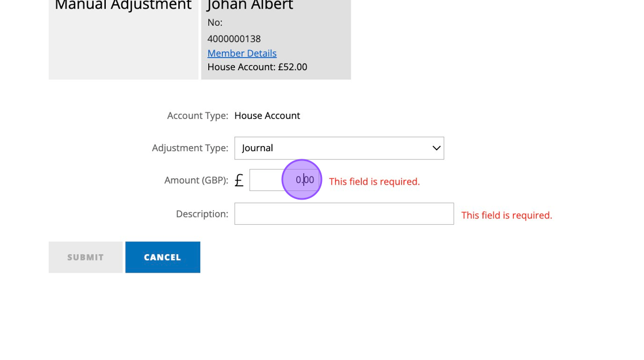Click into the Description text box
Image resolution: width=644 pixels, height=360 pixels.
click(x=344, y=214)
